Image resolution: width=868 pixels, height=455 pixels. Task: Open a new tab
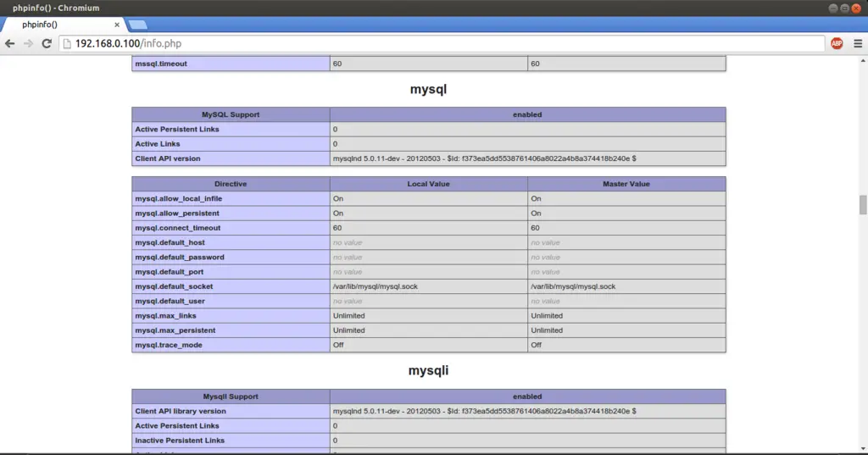click(137, 25)
